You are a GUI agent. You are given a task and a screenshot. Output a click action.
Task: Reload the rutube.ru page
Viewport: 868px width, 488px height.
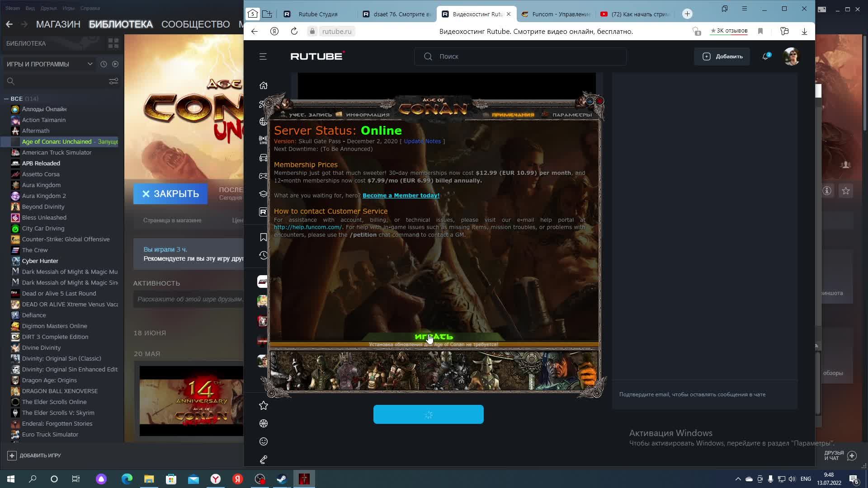(294, 31)
